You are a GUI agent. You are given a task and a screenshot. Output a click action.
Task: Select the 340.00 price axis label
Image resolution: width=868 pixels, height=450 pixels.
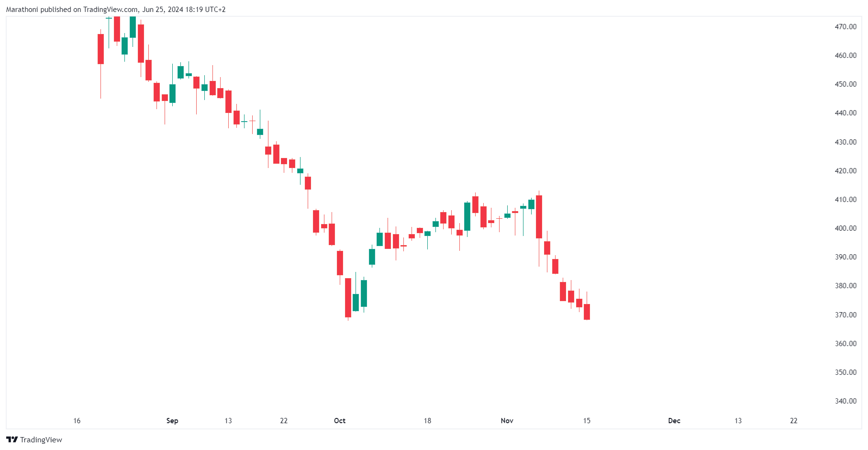point(846,401)
